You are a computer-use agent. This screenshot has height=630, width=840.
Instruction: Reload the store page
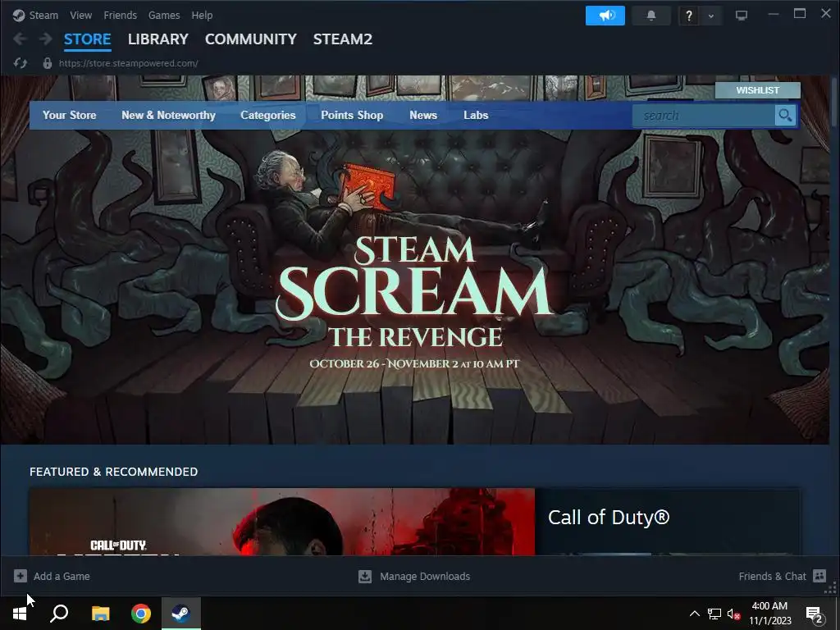(x=21, y=63)
